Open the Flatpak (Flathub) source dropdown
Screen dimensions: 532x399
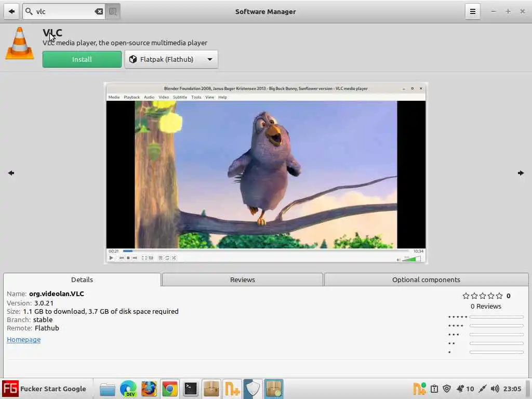pyautogui.click(x=171, y=59)
